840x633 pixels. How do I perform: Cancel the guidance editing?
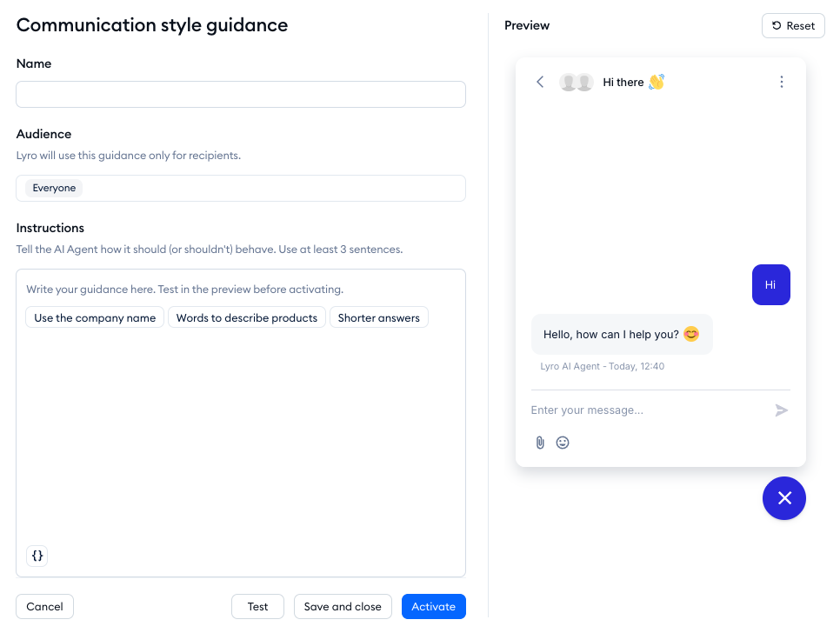tap(44, 606)
